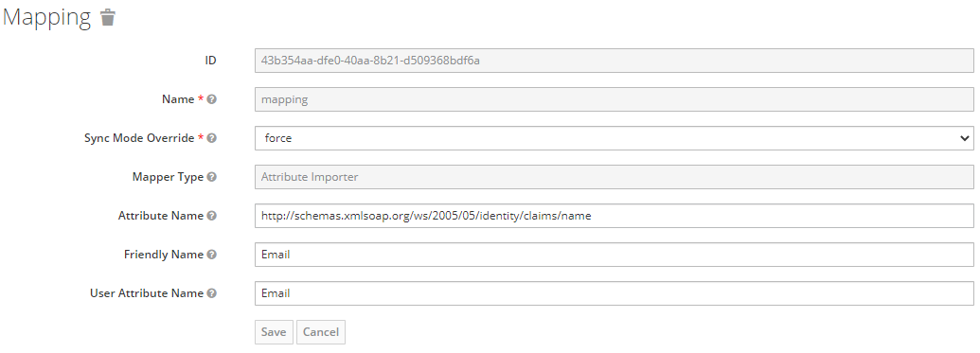Click into the Friendly Name input
The width and height of the screenshot is (980, 353).
click(614, 255)
